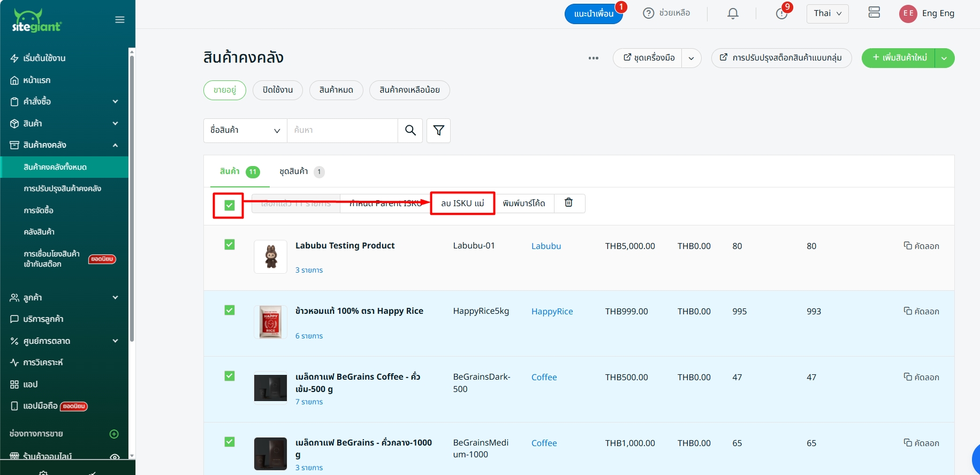Uncheck the Happy Rice product checkbox
The width and height of the screenshot is (980, 475).
(x=229, y=310)
